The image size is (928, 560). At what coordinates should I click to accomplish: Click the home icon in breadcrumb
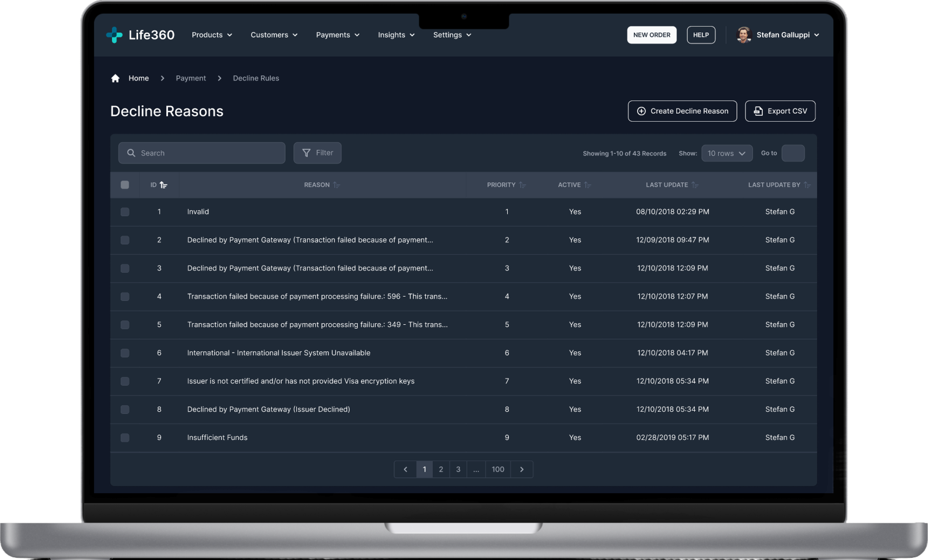(115, 78)
